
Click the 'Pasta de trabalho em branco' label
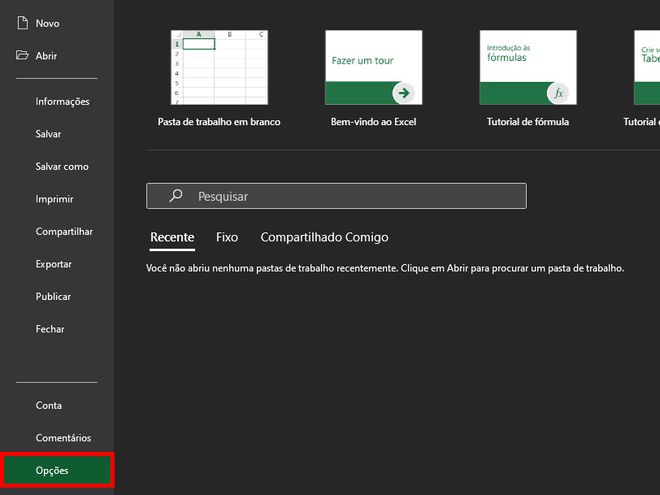pyautogui.click(x=219, y=122)
